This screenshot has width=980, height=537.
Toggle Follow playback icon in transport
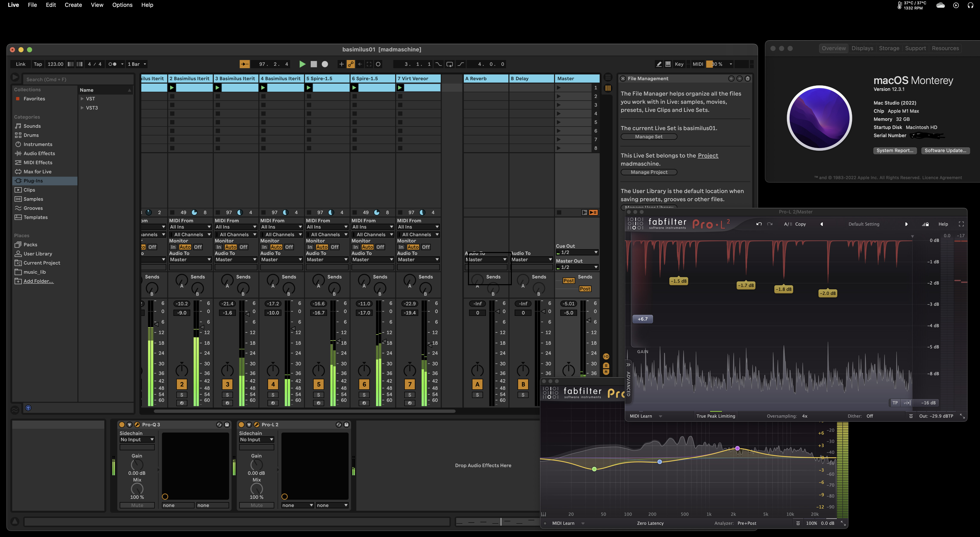(x=244, y=64)
